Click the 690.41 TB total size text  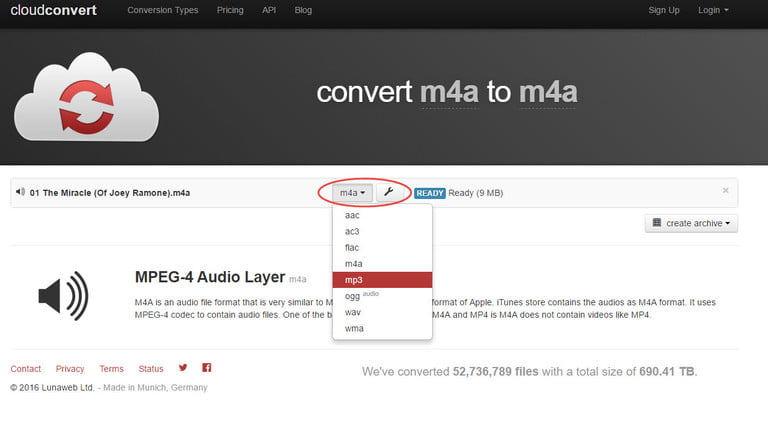(x=667, y=372)
